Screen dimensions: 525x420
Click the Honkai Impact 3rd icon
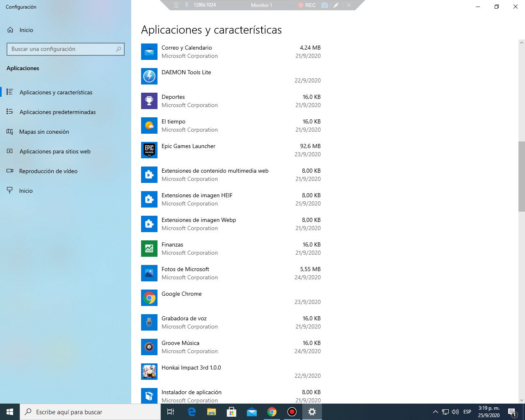coord(149,372)
